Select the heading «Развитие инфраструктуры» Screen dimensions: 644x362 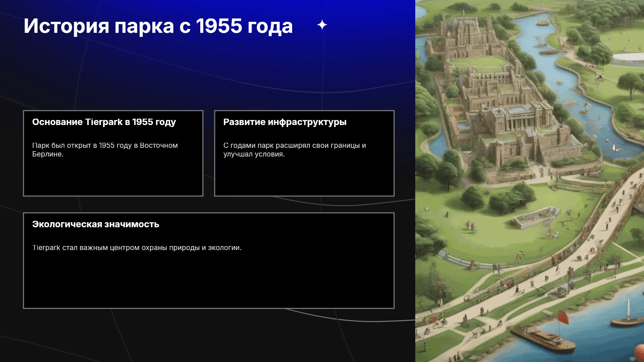coord(285,122)
